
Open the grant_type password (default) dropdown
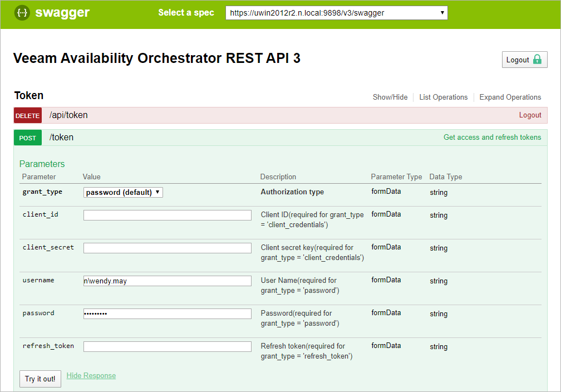pos(123,192)
